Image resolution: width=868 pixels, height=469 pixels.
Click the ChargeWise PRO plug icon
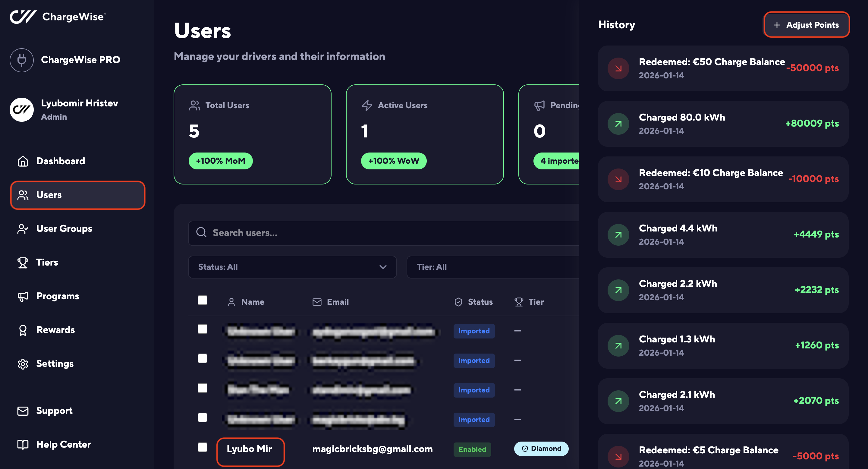click(x=22, y=60)
